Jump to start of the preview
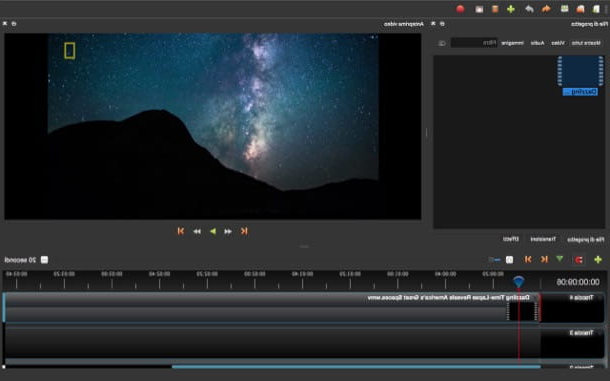 tap(244, 231)
